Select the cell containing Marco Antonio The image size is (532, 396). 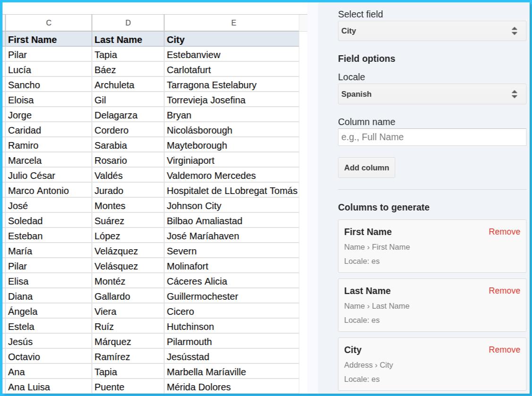tap(49, 190)
